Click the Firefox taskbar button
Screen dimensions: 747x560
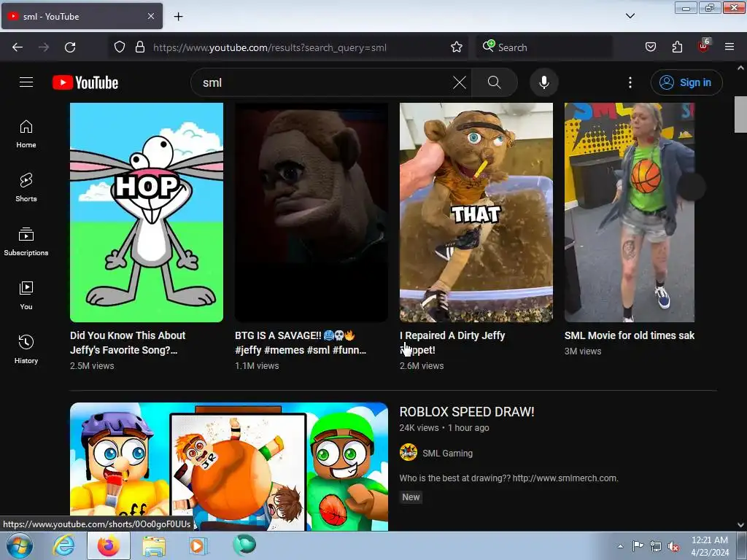[x=109, y=545]
